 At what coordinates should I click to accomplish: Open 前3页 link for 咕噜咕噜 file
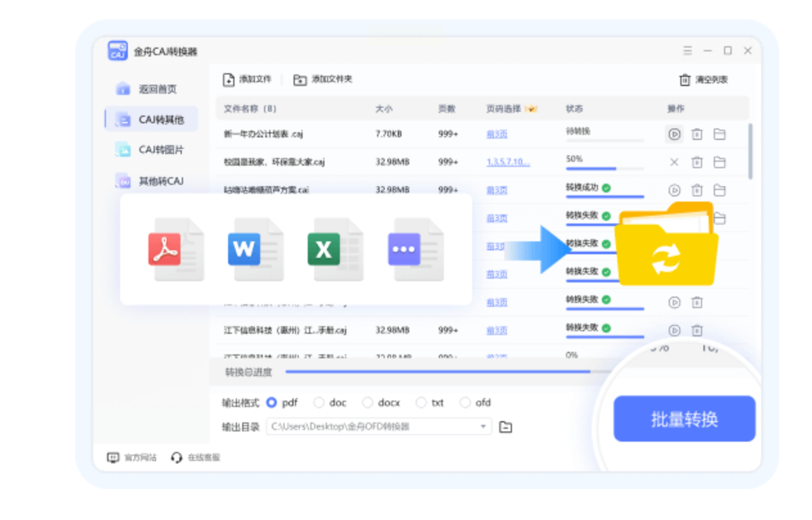(x=497, y=190)
